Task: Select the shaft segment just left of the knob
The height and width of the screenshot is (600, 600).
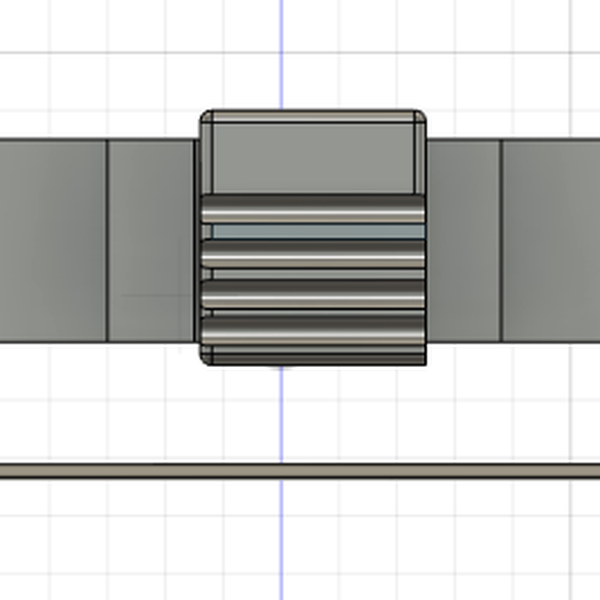Action: tap(151, 241)
